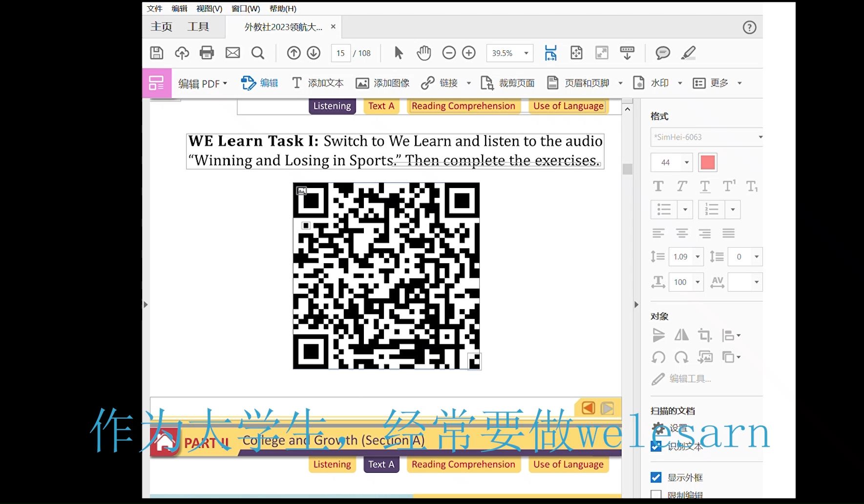Toggle Underline text style
The width and height of the screenshot is (864, 504).
tap(705, 186)
